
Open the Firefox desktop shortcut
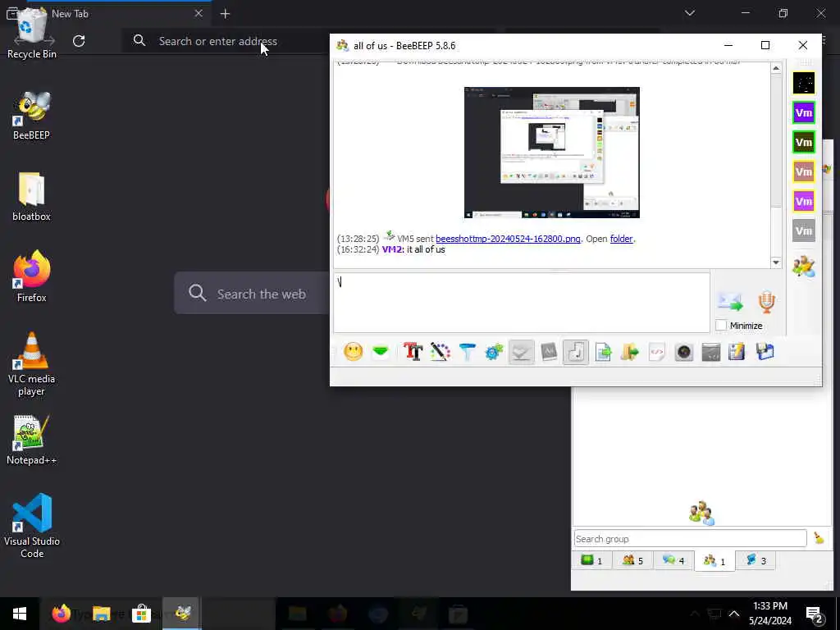point(32,277)
